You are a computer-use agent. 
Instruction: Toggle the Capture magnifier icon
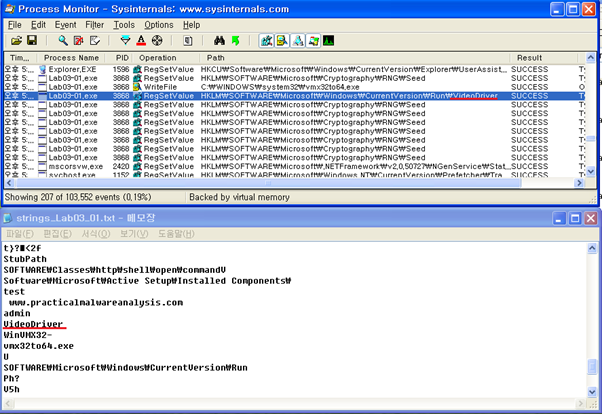(63, 40)
